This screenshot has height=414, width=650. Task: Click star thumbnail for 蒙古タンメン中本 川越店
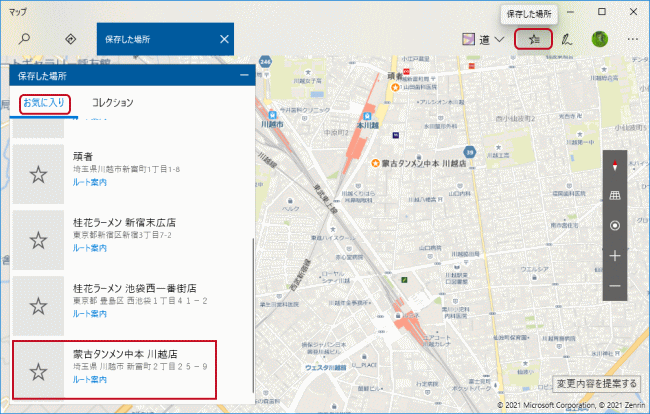pyautogui.click(x=38, y=372)
